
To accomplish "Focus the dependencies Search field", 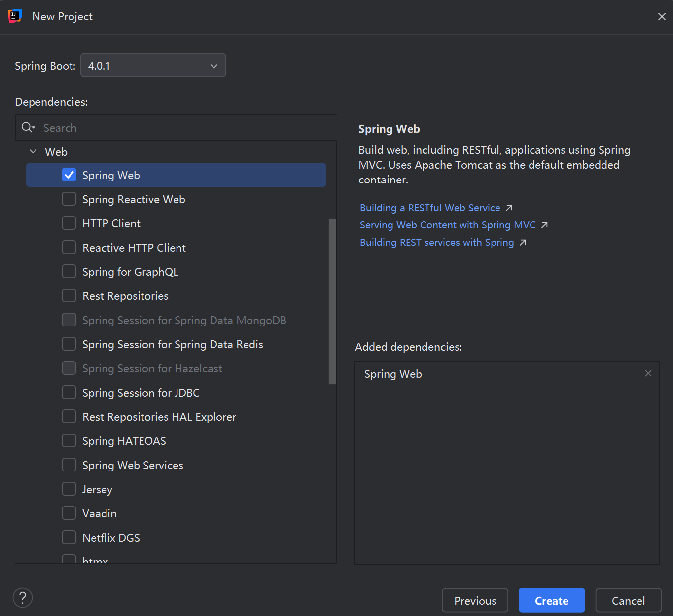I will click(x=176, y=128).
